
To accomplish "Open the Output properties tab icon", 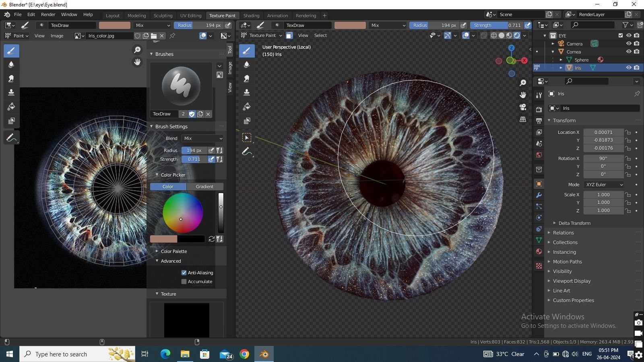I will click(x=539, y=121).
